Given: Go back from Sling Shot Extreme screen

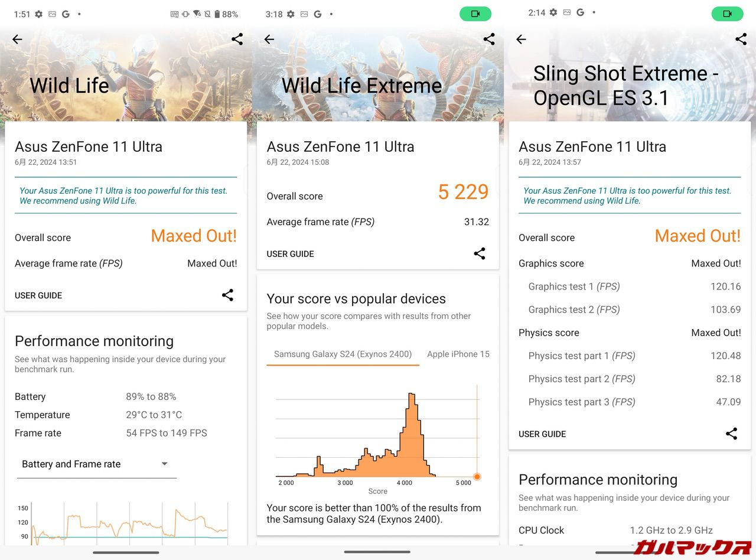Looking at the screenshot, I should (x=521, y=40).
